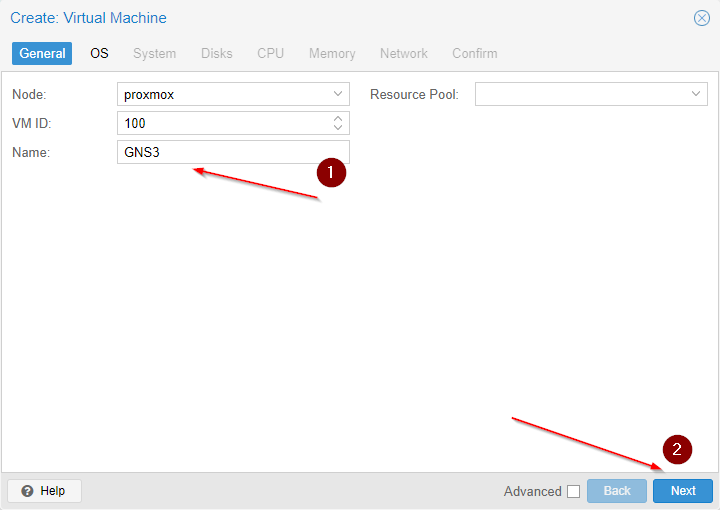720x510 pixels.
Task: Jump to the Confirm tab
Action: pos(474,53)
